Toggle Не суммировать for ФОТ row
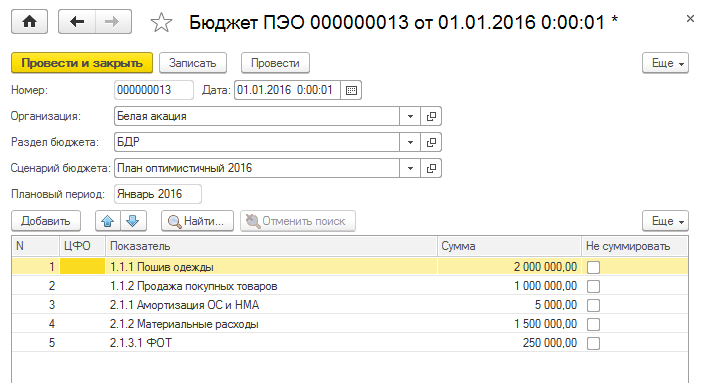705x383 pixels. [x=593, y=343]
